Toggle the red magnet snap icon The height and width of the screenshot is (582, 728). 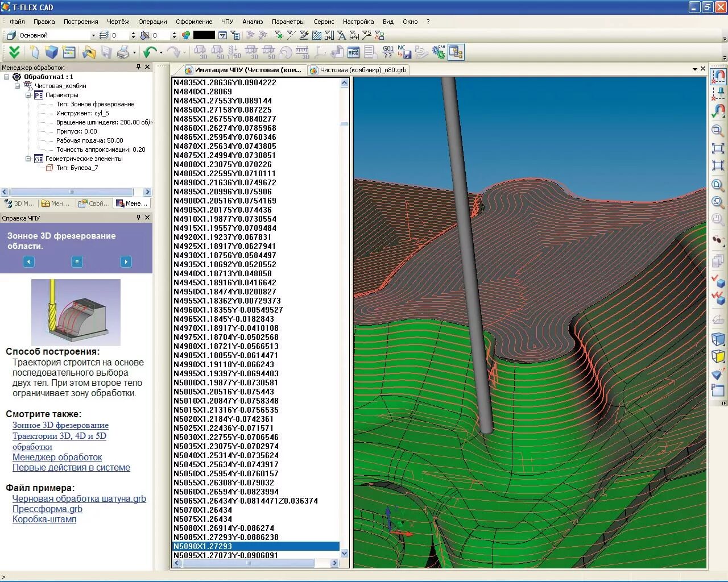718,76
